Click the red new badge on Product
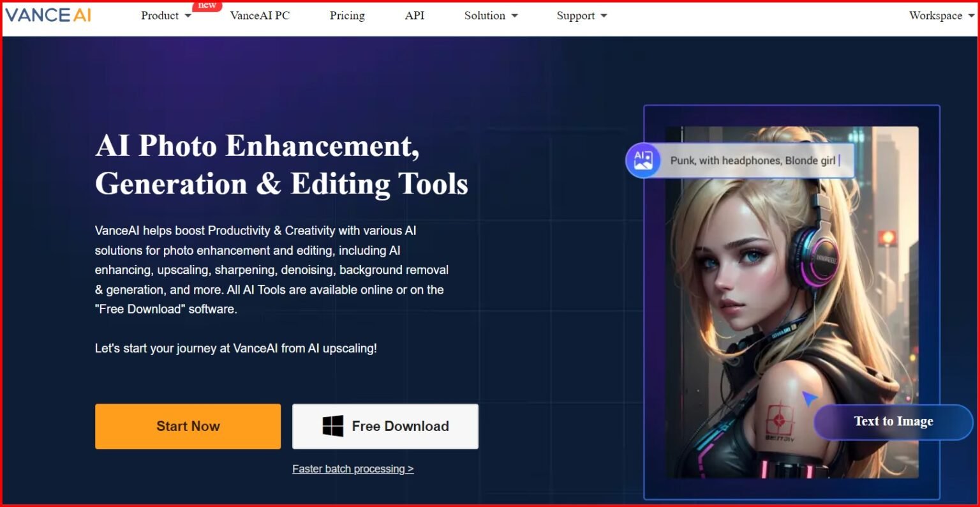This screenshot has width=980, height=507. [207, 5]
